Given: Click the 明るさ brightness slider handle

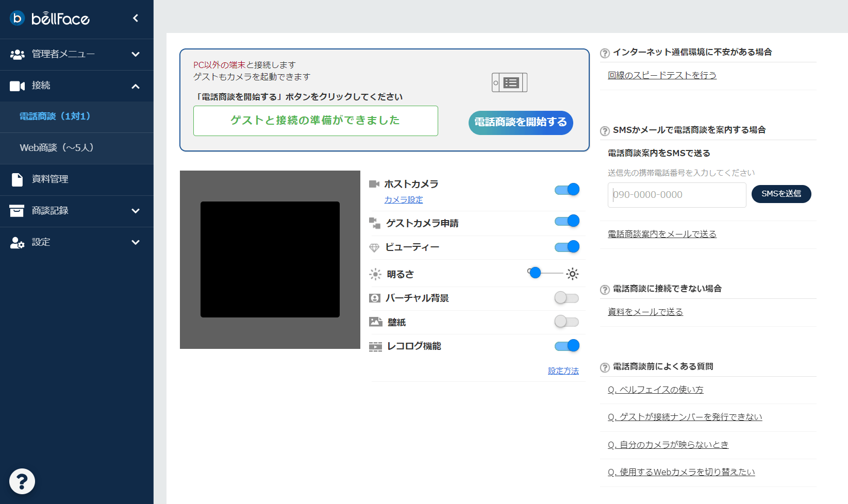Looking at the screenshot, I should tap(536, 273).
